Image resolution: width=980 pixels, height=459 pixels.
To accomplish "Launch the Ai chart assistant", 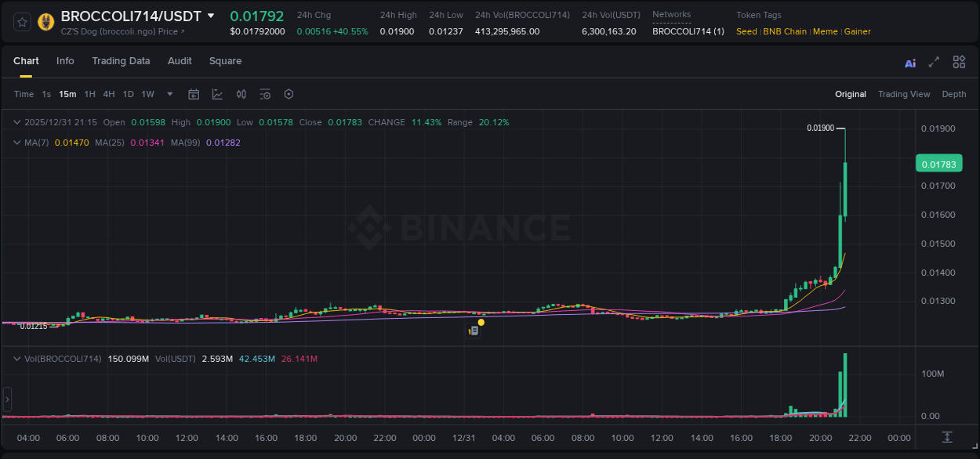I will pyautogui.click(x=909, y=62).
